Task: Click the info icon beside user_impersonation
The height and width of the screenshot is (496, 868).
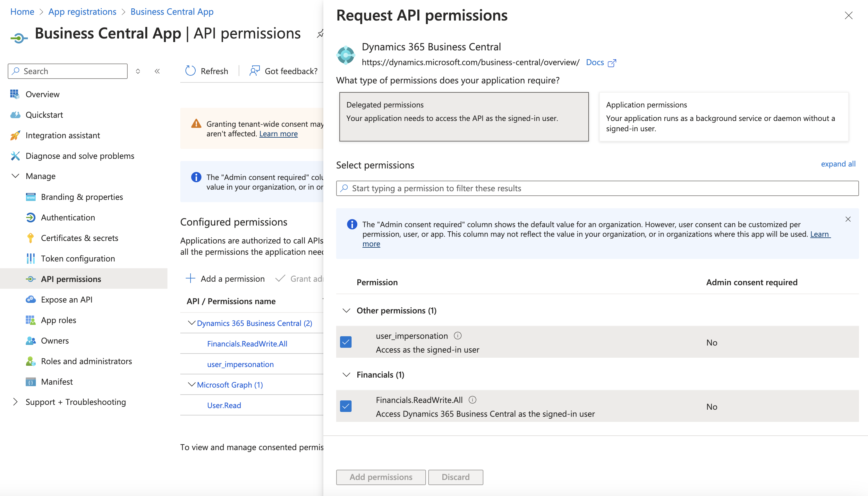Action: [458, 336]
